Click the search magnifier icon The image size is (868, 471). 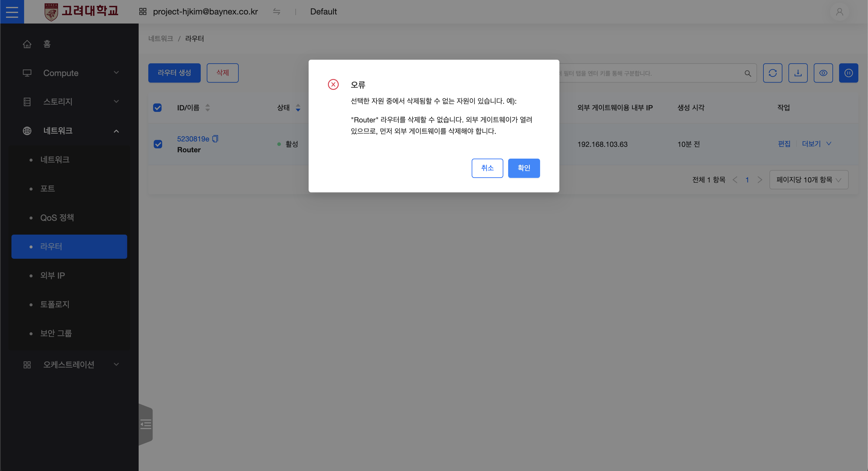click(x=748, y=73)
